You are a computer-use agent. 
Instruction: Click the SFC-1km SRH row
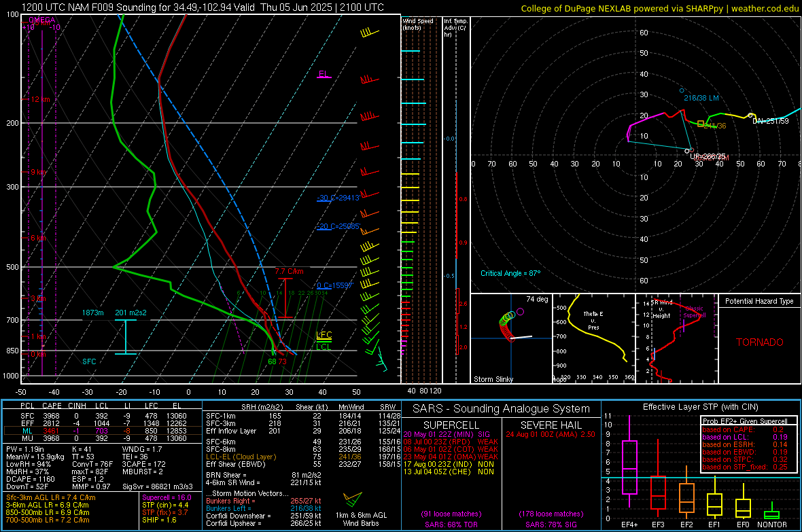tap(303, 416)
